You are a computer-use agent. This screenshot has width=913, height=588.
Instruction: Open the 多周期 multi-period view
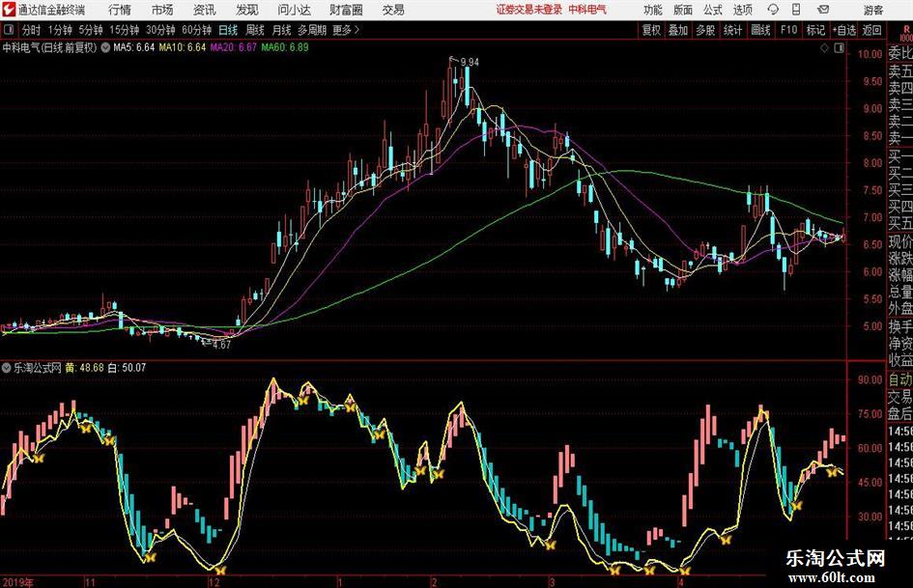pyautogui.click(x=312, y=30)
